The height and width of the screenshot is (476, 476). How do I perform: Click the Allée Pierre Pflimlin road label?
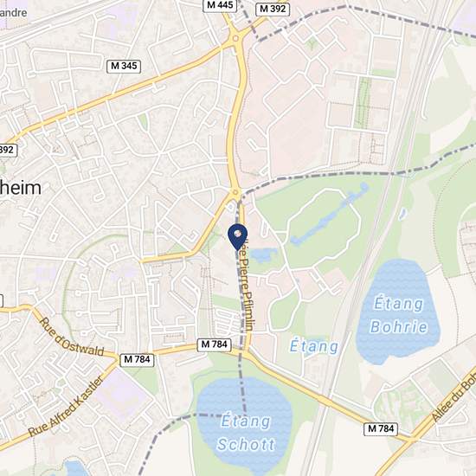[x=246, y=285]
